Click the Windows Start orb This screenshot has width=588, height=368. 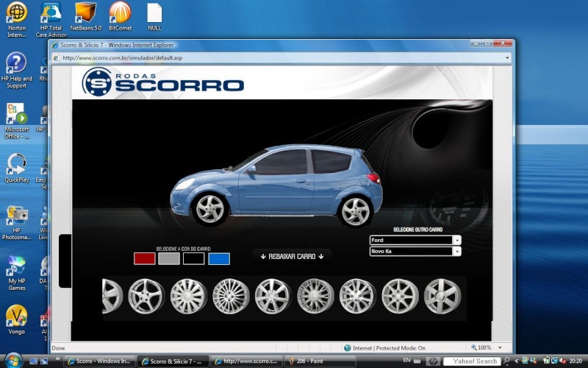(13, 361)
